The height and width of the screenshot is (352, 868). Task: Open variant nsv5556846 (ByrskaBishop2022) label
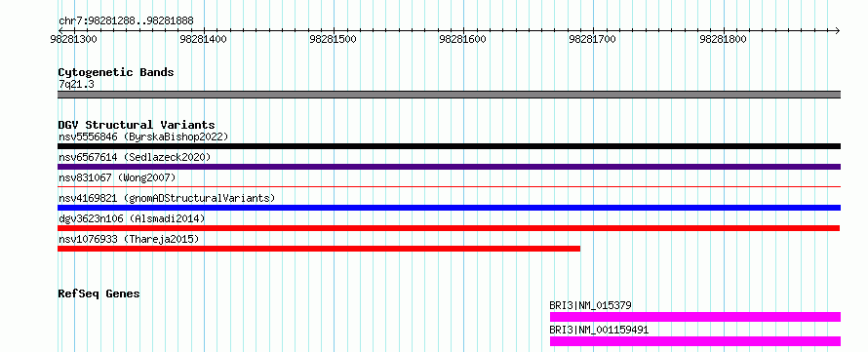pos(143,137)
